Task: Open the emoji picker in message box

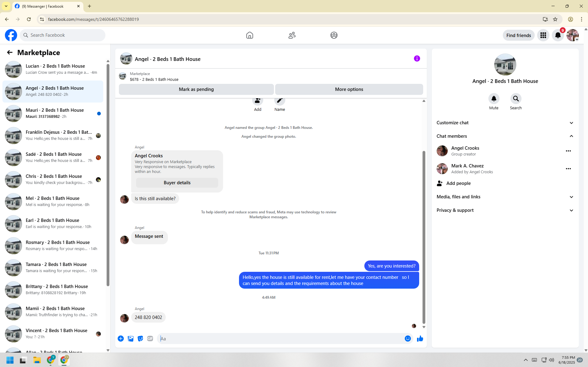Action: (x=408, y=339)
